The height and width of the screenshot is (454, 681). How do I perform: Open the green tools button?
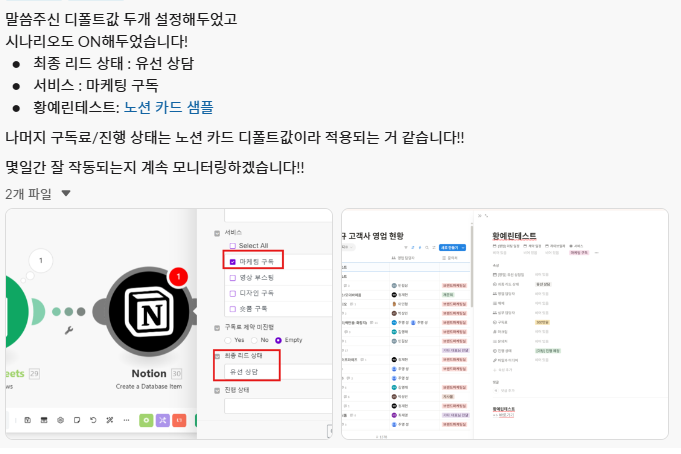(146, 420)
